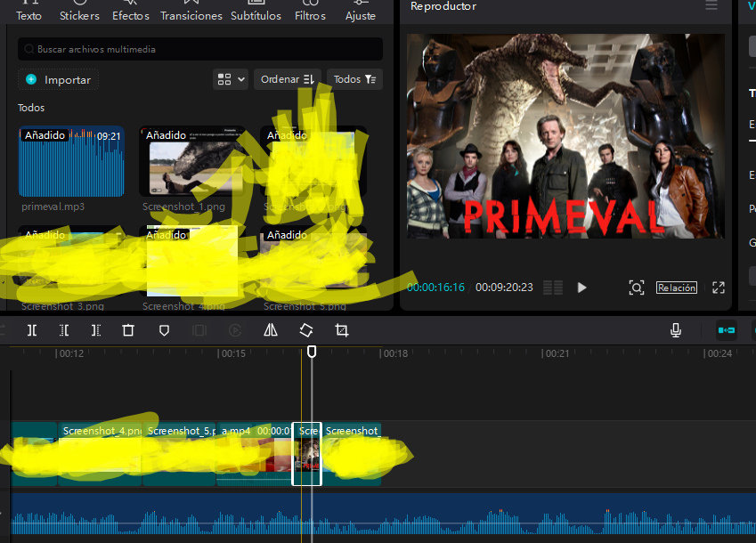Click the timeline playhead handle
The width and height of the screenshot is (756, 543).
pyautogui.click(x=312, y=352)
